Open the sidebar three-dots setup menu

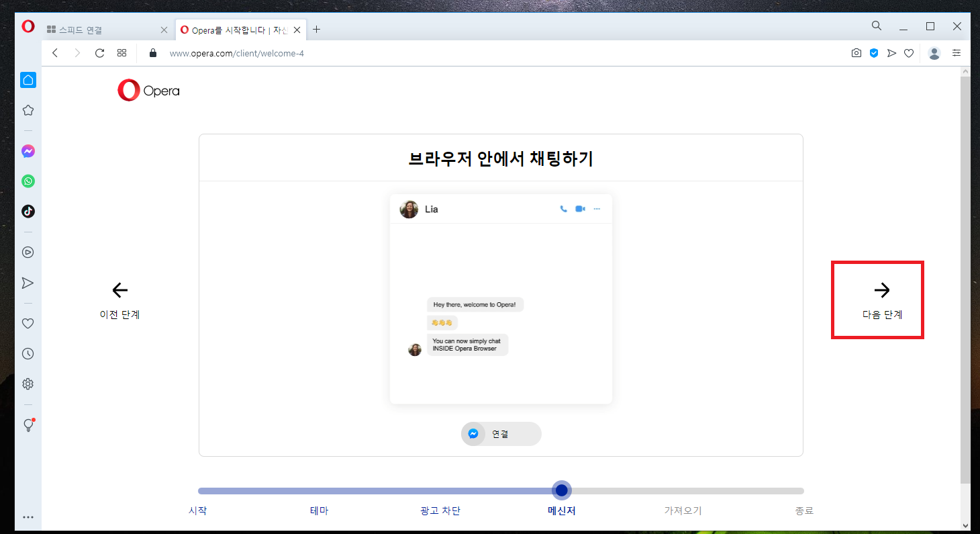[x=28, y=517]
